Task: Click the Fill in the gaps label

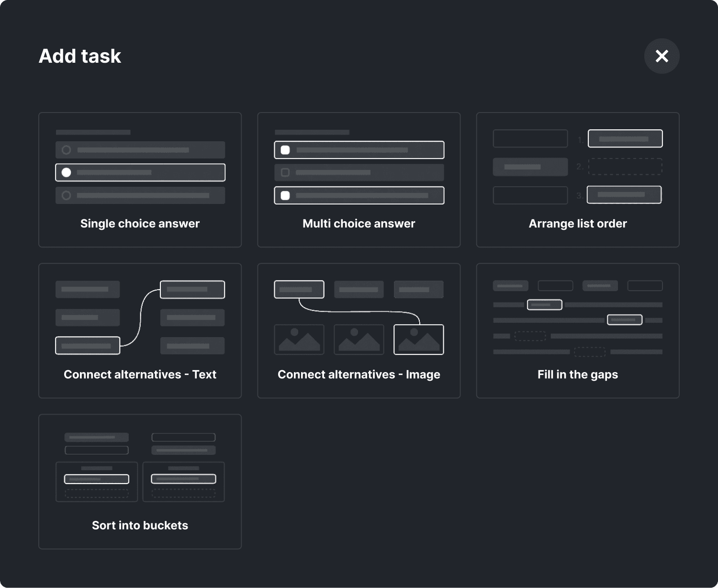Action: click(x=578, y=374)
